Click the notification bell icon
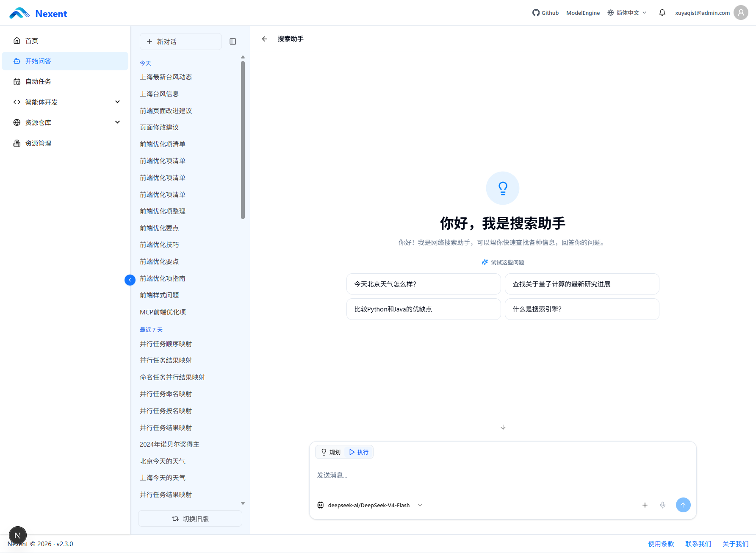The width and height of the screenshot is (756, 553). click(662, 13)
